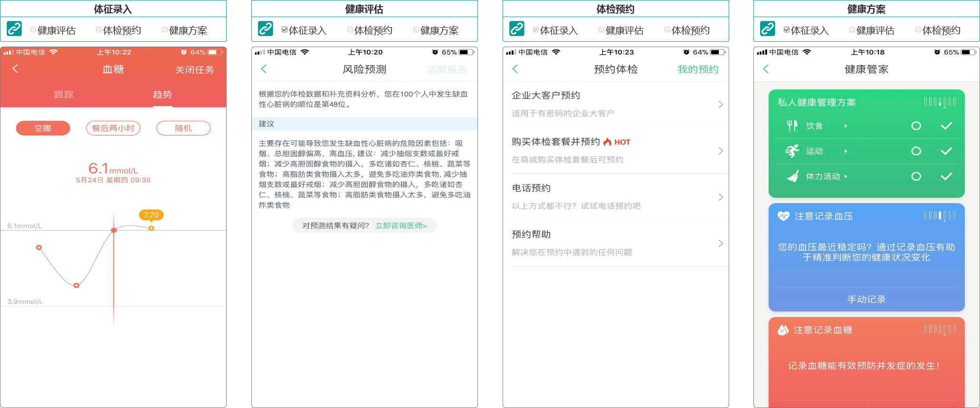Image resolution: width=980 pixels, height=408 pixels.
Task: Tap alarm icon on 风险预测 status bar
Action: coord(435,52)
